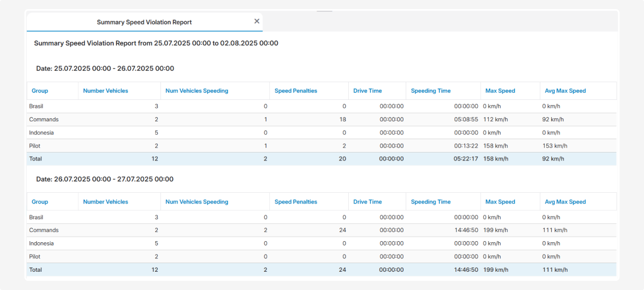
Task: Click Number Vehicles header in 26.07.2025 table
Action: click(106, 202)
